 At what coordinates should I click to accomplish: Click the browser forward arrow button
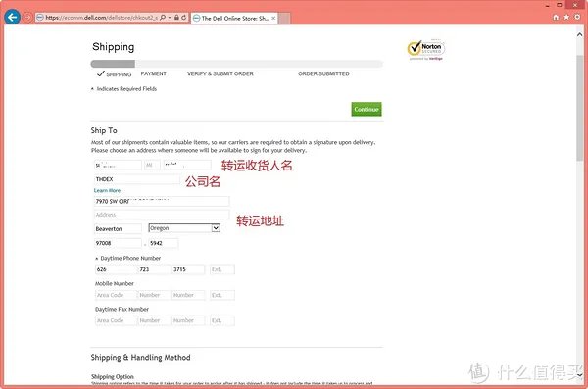27,18
